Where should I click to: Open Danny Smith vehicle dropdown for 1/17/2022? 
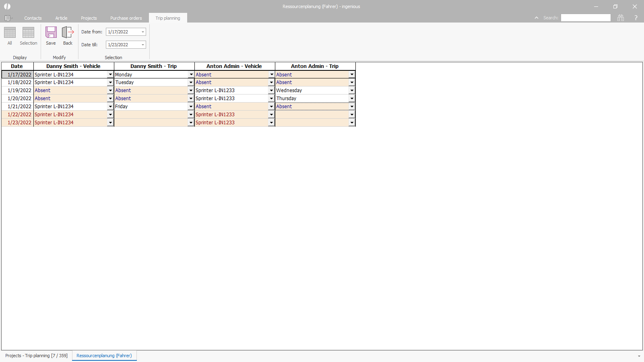(x=110, y=74)
